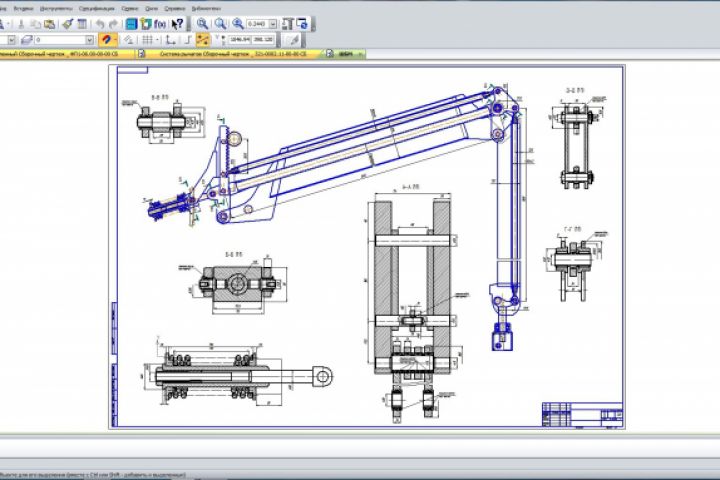Click the Copy icon in toolbar
Viewport: 720px width, 480px height.
pyautogui.click(x=35, y=24)
